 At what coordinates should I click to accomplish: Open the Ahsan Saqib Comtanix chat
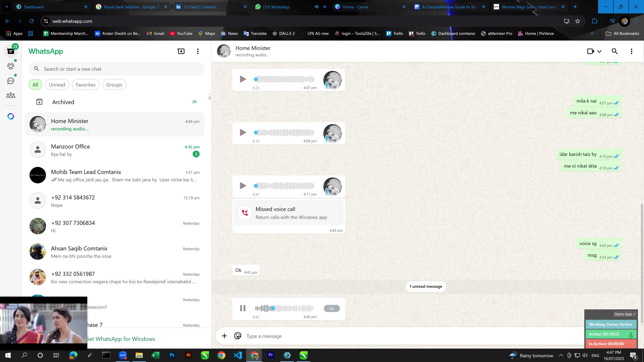coord(115,252)
